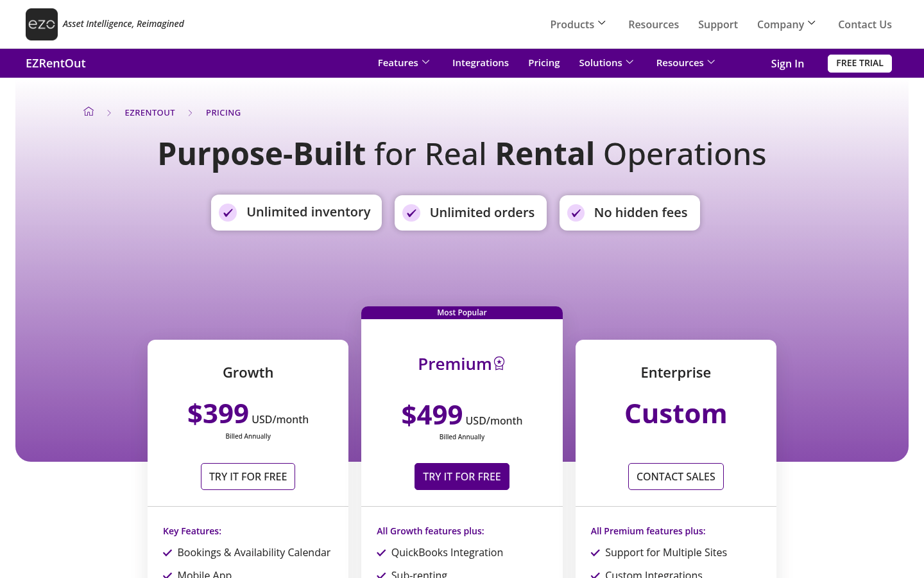Click the No hidden fees badge text
This screenshot has width=924, height=578.
(x=640, y=213)
